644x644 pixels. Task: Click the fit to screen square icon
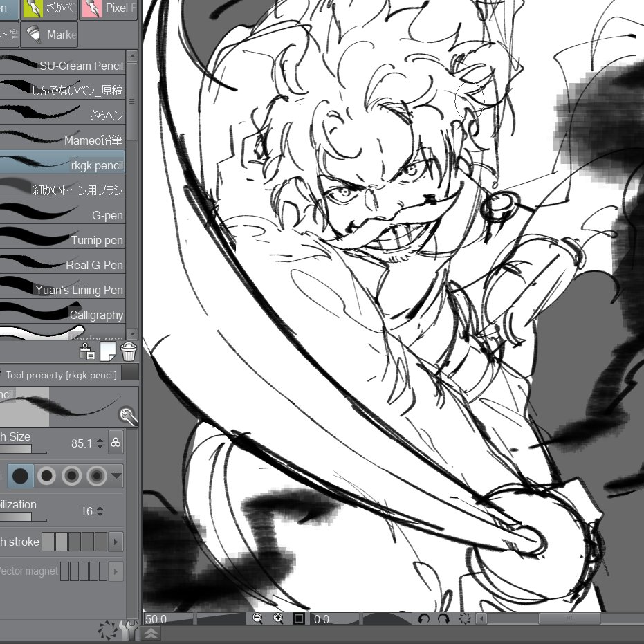(x=299, y=618)
